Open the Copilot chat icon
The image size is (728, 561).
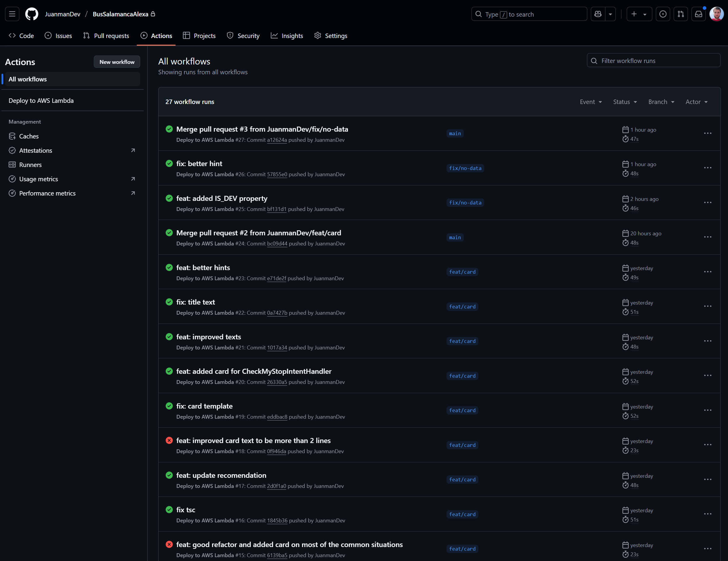598,14
